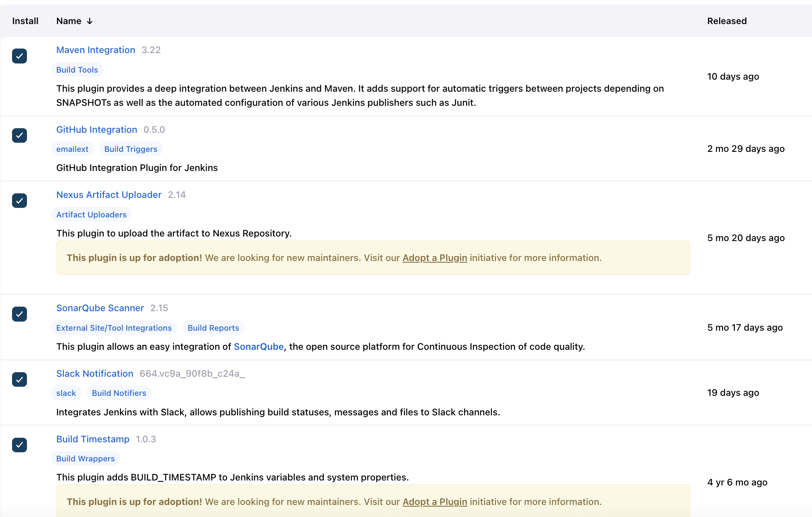Viewport: 812px width, 517px height.
Task: Uncheck the Maven Integration install checkbox
Action: pyautogui.click(x=19, y=56)
